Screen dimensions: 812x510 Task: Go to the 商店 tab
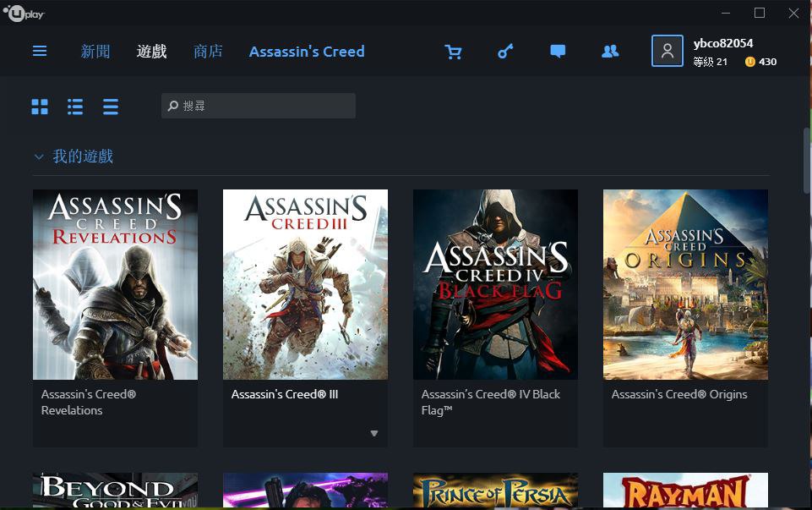(x=208, y=52)
